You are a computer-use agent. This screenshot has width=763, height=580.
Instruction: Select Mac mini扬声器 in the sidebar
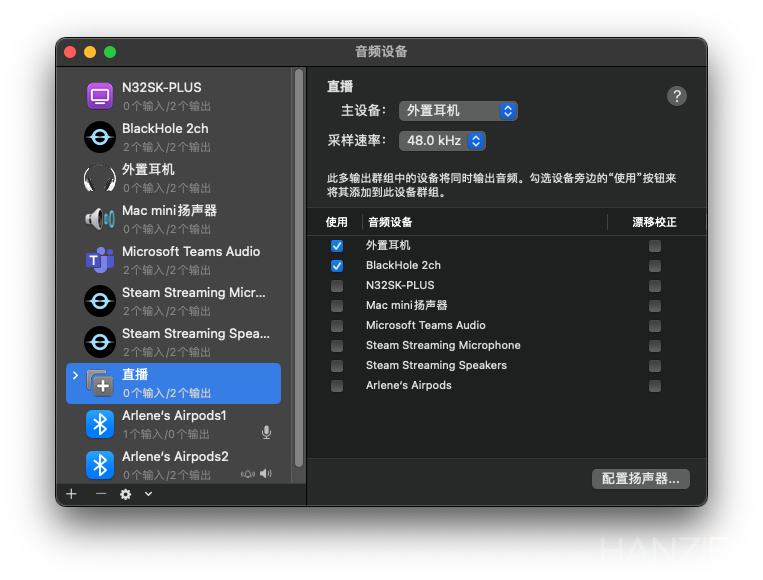(173, 219)
